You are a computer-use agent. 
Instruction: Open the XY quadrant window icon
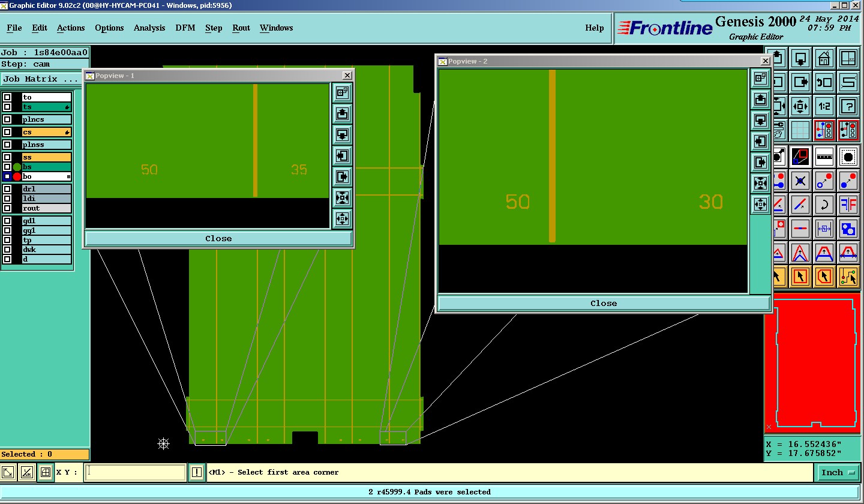(x=848, y=58)
